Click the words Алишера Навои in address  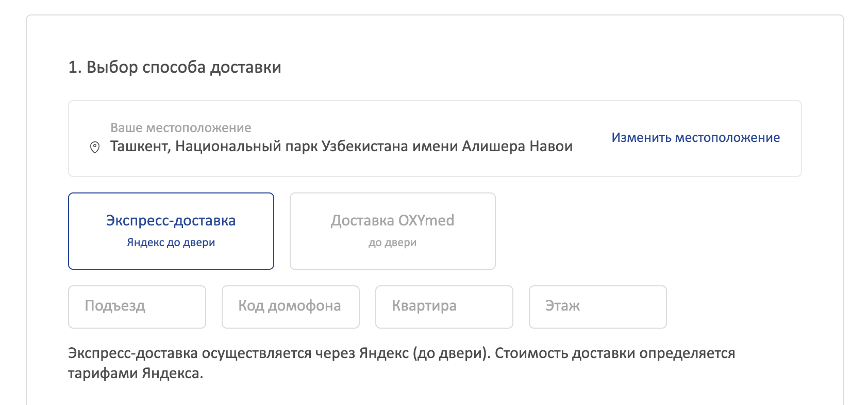(x=517, y=147)
